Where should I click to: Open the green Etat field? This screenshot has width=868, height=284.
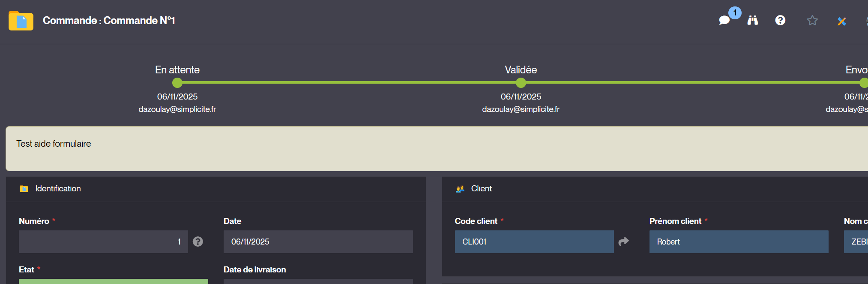pyautogui.click(x=113, y=281)
